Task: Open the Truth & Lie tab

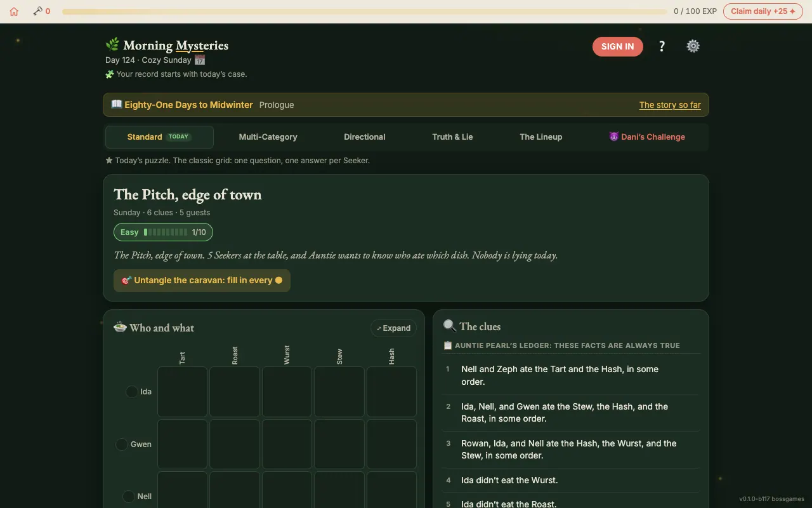Action: click(x=452, y=137)
